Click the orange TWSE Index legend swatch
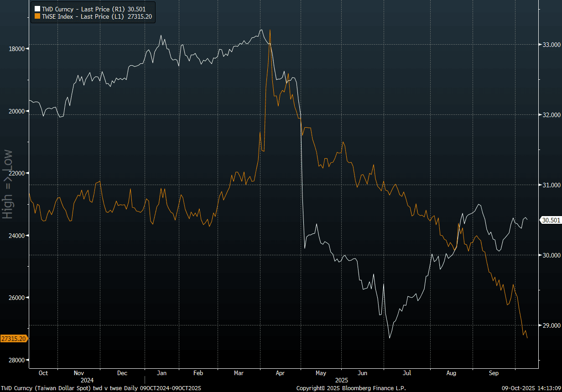The width and height of the screenshot is (562, 392). coord(37,16)
